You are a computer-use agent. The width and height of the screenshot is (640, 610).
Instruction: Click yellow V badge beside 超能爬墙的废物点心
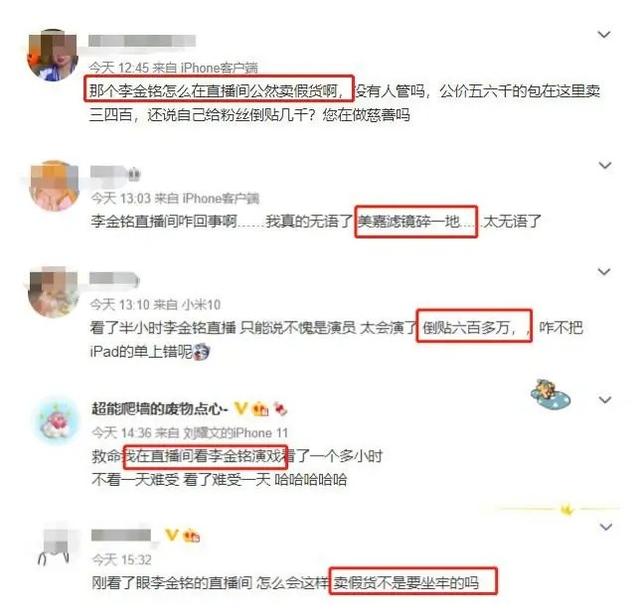tap(241, 407)
